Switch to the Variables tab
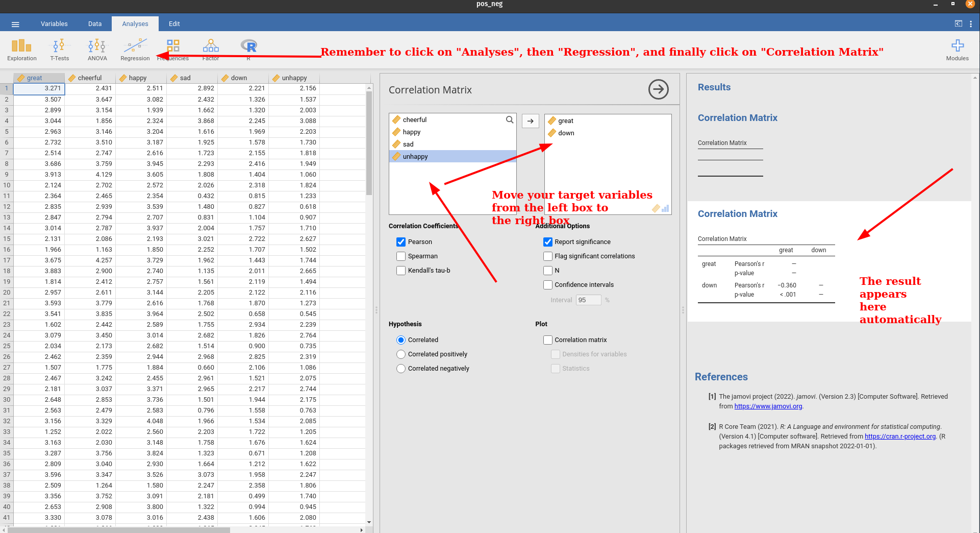The height and width of the screenshot is (533, 980). [54, 24]
